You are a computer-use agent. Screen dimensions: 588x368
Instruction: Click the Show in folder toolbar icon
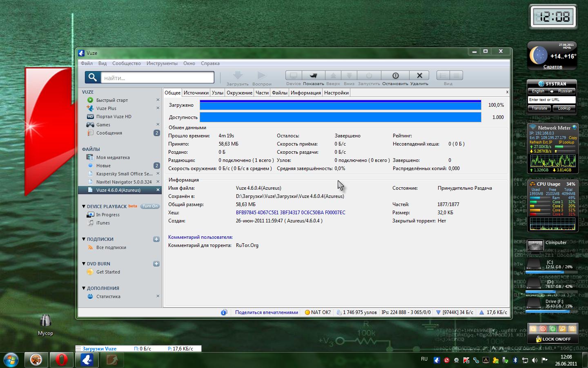tap(313, 76)
